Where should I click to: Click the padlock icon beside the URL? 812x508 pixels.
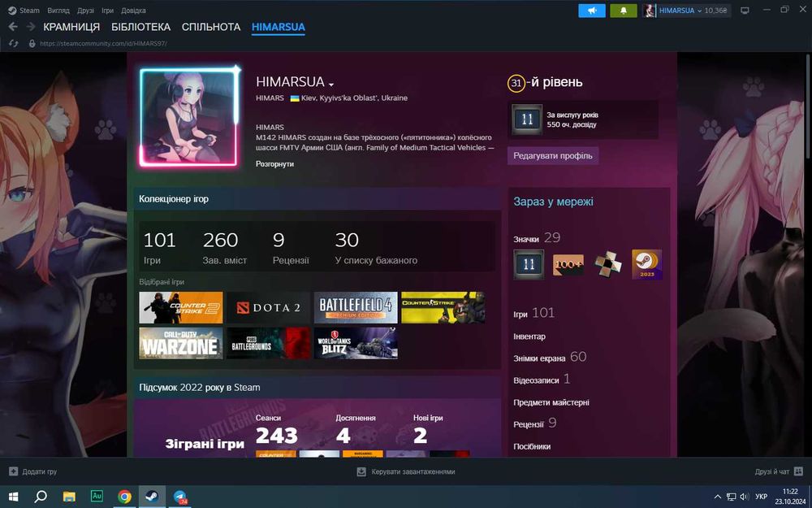pyautogui.click(x=32, y=44)
